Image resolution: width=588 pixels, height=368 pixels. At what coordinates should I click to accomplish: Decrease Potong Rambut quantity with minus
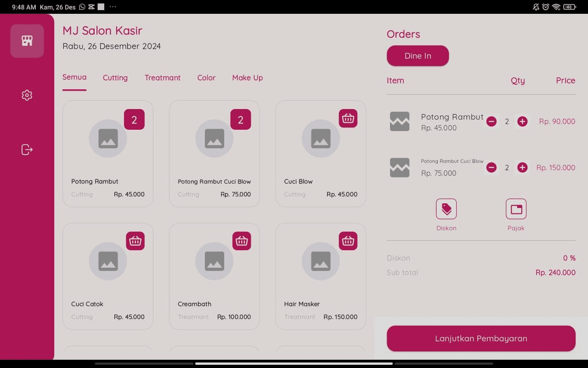pyautogui.click(x=492, y=121)
